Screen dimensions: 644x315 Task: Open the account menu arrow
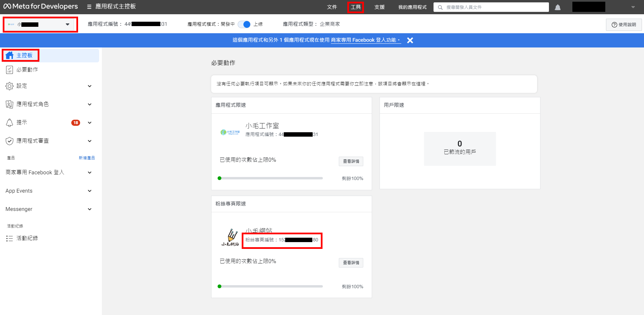tap(633, 7)
